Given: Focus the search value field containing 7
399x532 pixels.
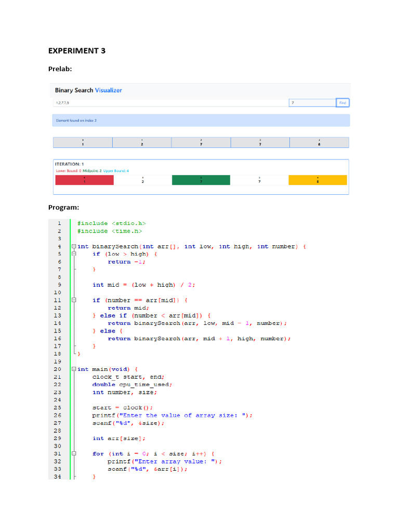Looking at the screenshot, I should point(312,103).
